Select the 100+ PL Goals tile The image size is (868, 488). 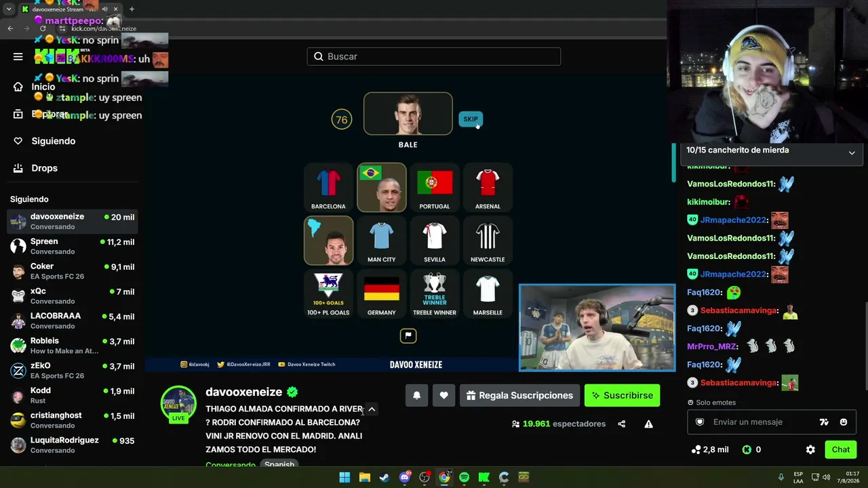(x=328, y=294)
